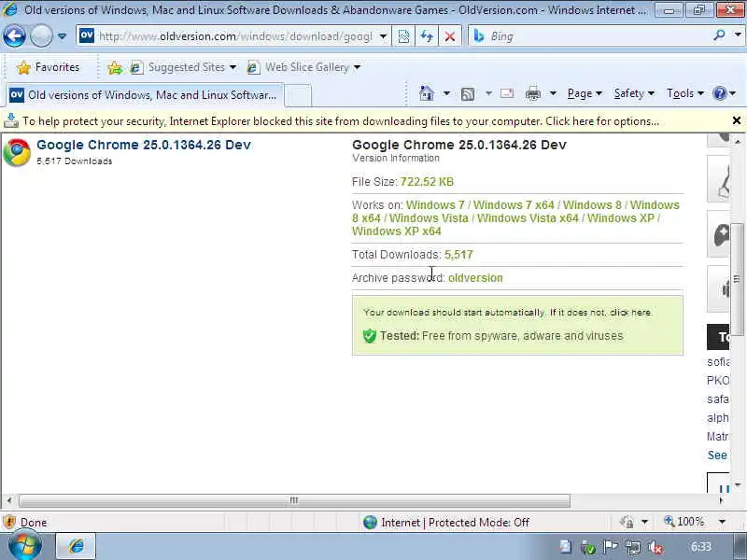Click the Windows Vista x64 link
The image size is (747, 560).
[x=528, y=218]
